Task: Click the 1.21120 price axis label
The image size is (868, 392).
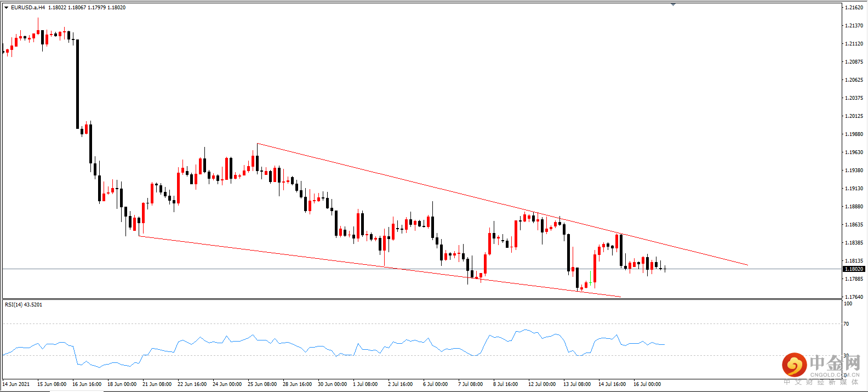Action: [854, 44]
